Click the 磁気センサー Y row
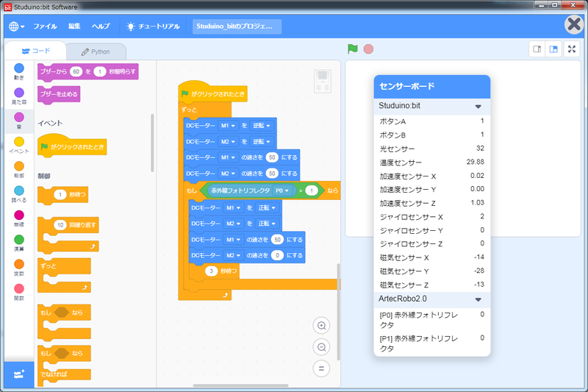588x392 pixels. pos(432,271)
